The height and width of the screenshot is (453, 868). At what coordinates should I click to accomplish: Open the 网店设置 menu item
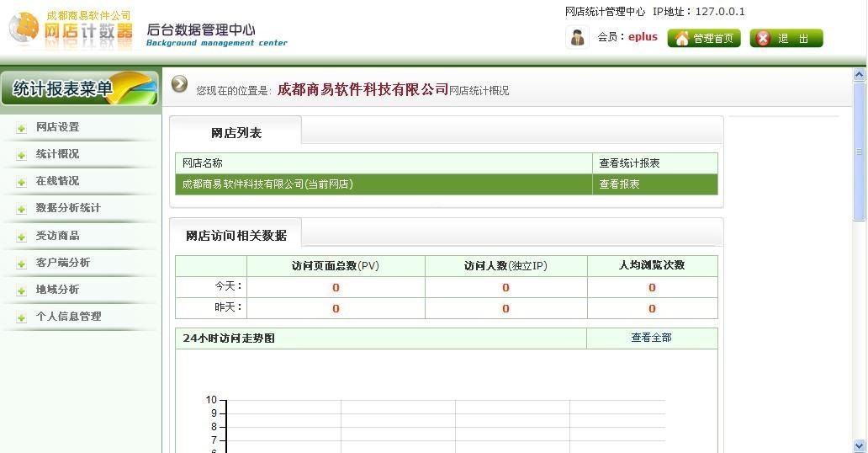coord(57,127)
